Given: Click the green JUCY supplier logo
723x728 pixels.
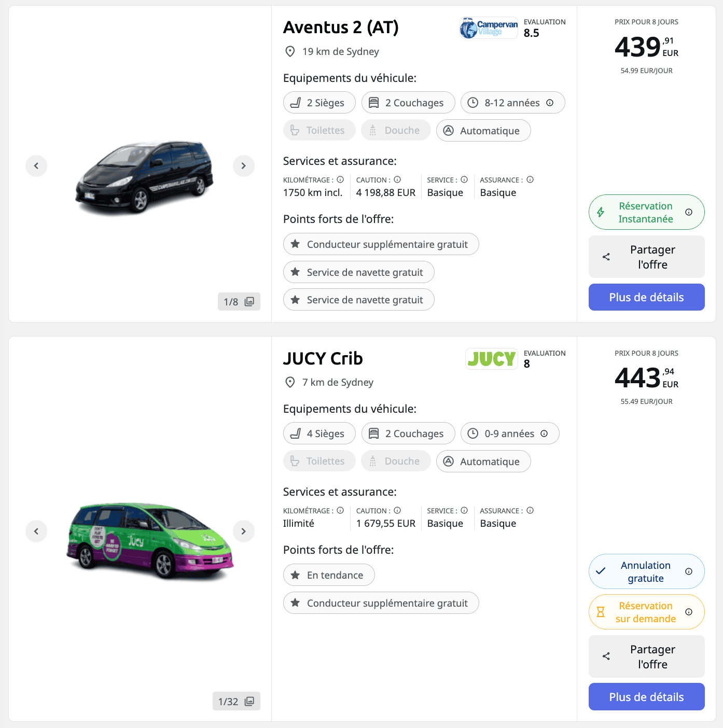Looking at the screenshot, I should click(491, 359).
